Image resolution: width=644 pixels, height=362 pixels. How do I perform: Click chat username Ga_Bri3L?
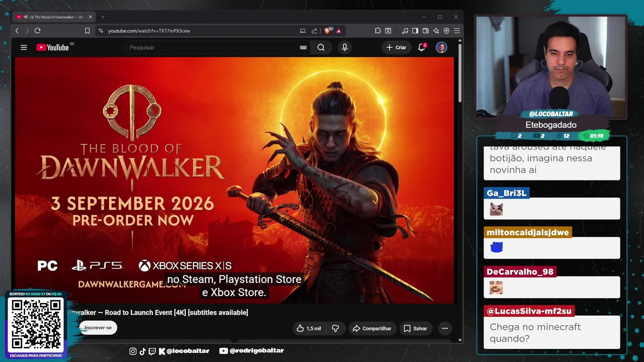507,193
